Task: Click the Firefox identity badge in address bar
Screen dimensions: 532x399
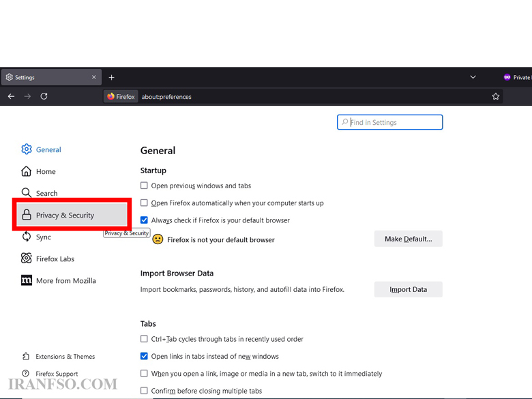Action: coord(121,97)
